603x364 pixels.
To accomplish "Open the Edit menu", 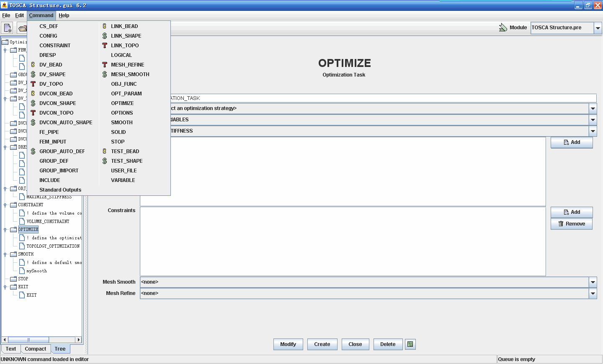I will tap(20, 15).
